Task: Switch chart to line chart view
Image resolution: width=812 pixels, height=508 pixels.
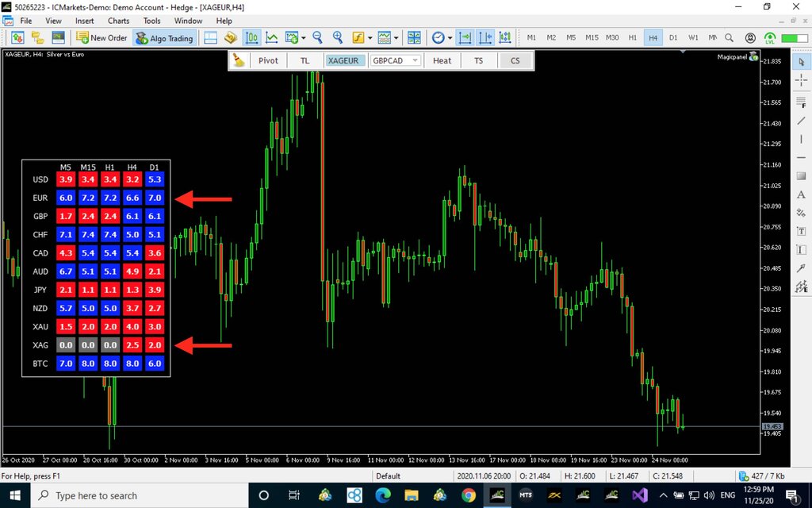Action: point(272,38)
